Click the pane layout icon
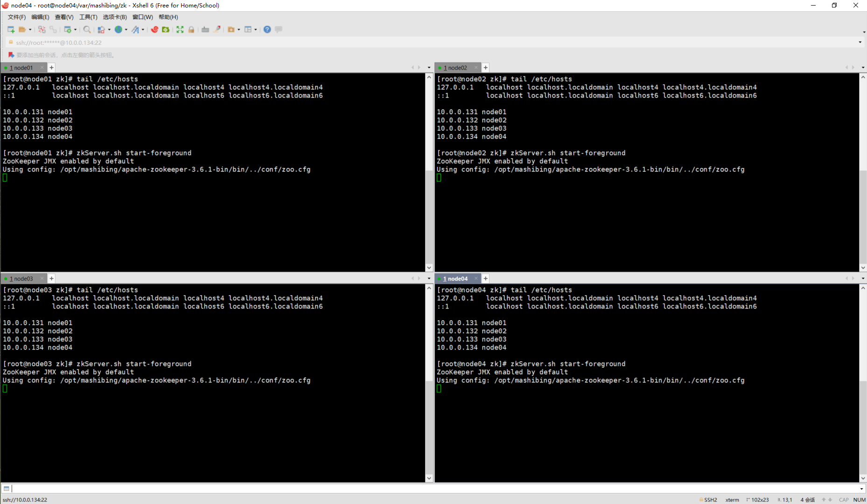 coord(248,29)
